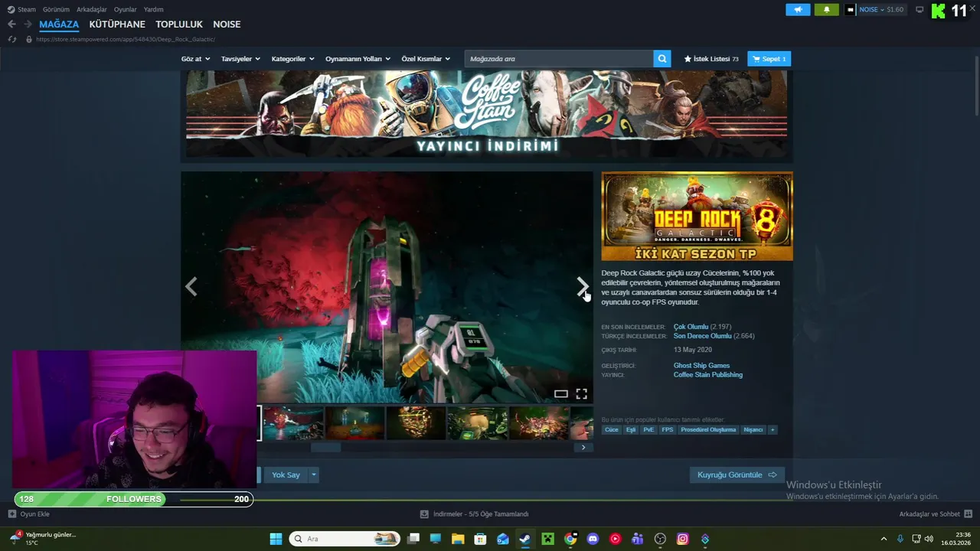This screenshot has width=980, height=551.
Task: Open Arkadaşlar ve Sohbet chat icon
Action: [968, 514]
